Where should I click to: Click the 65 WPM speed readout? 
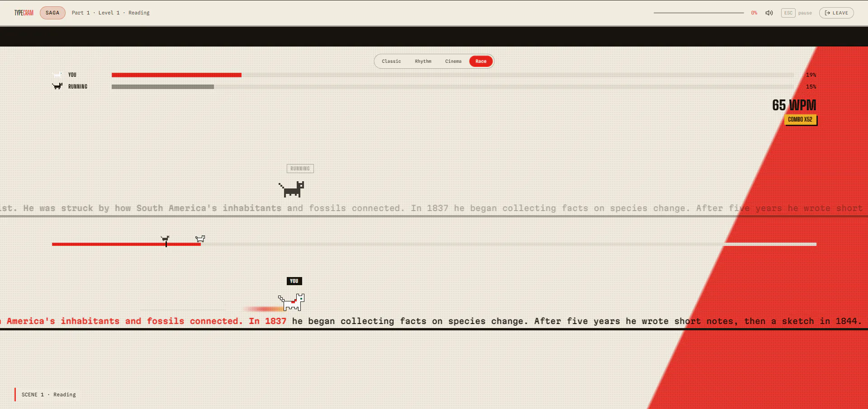[794, 105]
